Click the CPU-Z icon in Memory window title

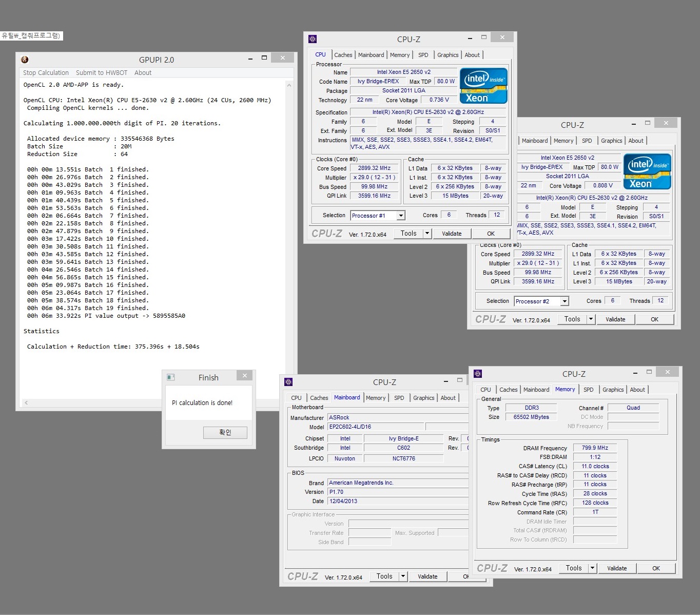click(478, 374)
